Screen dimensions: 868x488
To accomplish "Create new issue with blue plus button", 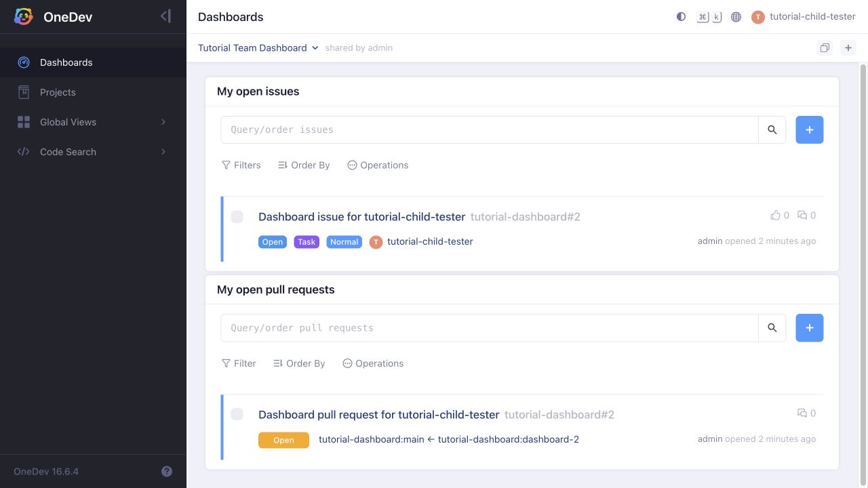I will pos(809,130).
